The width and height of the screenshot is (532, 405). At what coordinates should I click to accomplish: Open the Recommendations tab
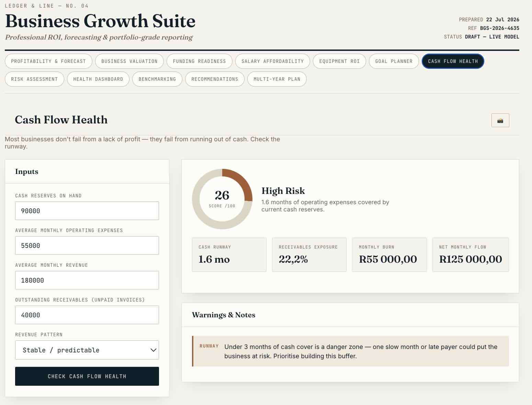click(x=215, y=79)
